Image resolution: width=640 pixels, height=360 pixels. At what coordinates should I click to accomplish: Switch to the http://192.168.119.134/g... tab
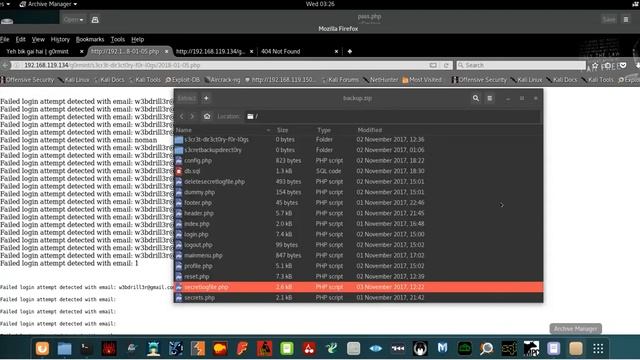click(210, 51)
